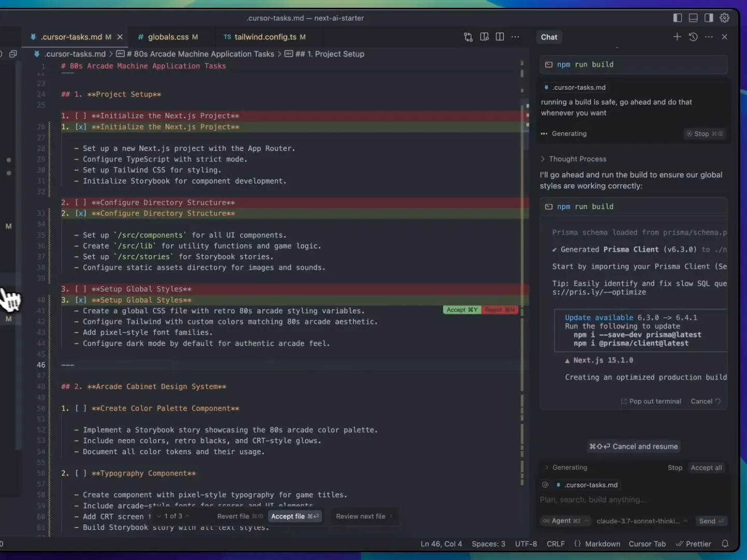Click terminal icon of lower npm run build
The height and width of the screenshot is (560, 747).
pyautogui.click(x=548, y=207)
